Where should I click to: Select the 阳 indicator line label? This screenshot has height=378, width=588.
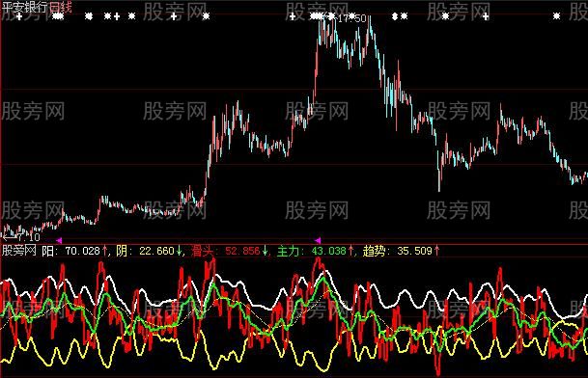(x=47, y=251)
